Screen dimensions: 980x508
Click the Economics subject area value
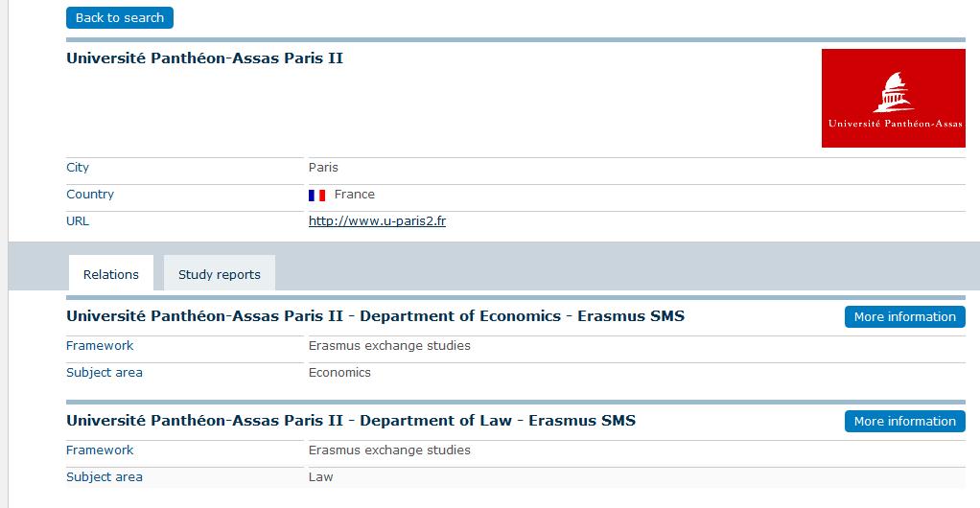339,373
